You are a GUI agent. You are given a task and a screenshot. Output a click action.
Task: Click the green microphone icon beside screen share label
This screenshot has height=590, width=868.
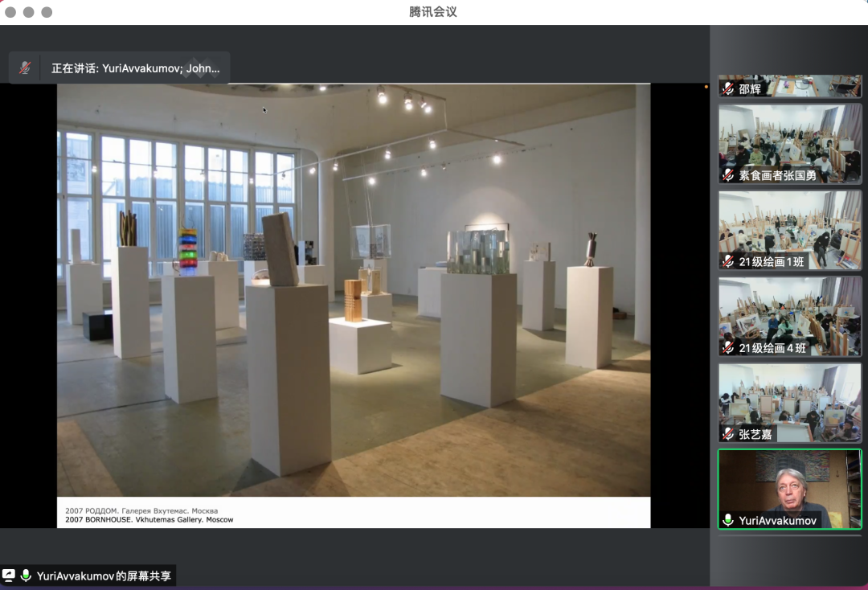(x=26, y=576)
